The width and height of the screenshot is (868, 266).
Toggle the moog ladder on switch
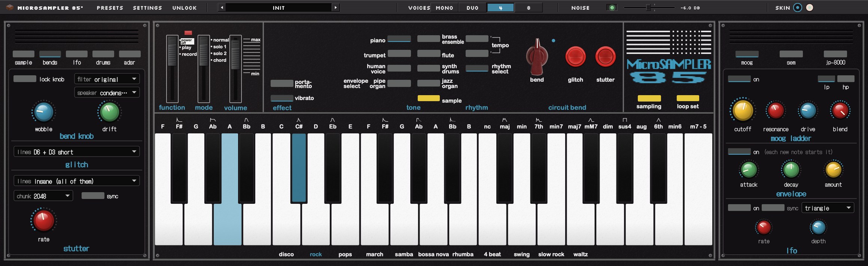(x=739, y=79)
